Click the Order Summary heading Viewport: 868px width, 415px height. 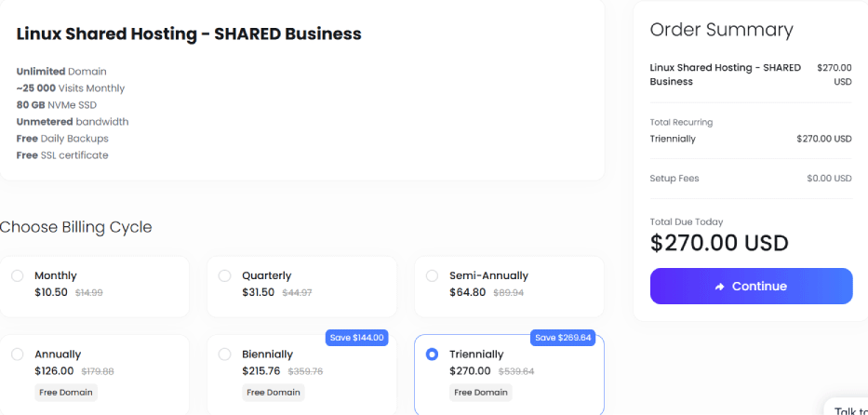pyautogui.click(x=721, y=30)
